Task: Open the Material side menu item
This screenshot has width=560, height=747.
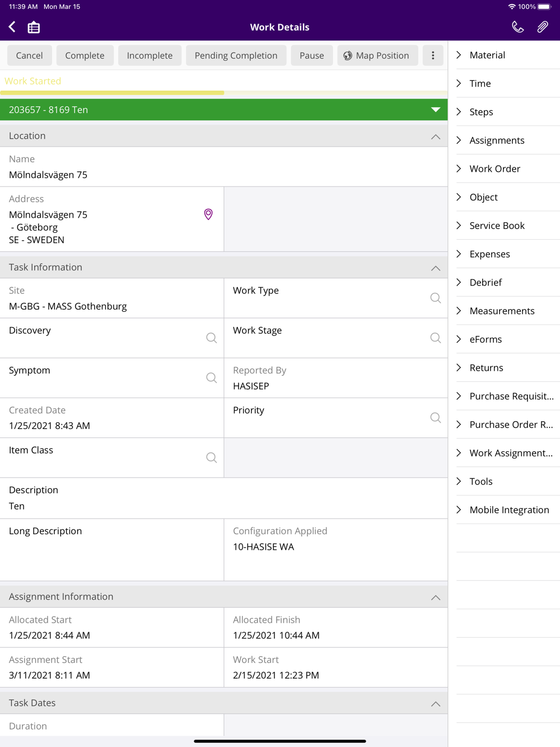Action: pos(487,55)
